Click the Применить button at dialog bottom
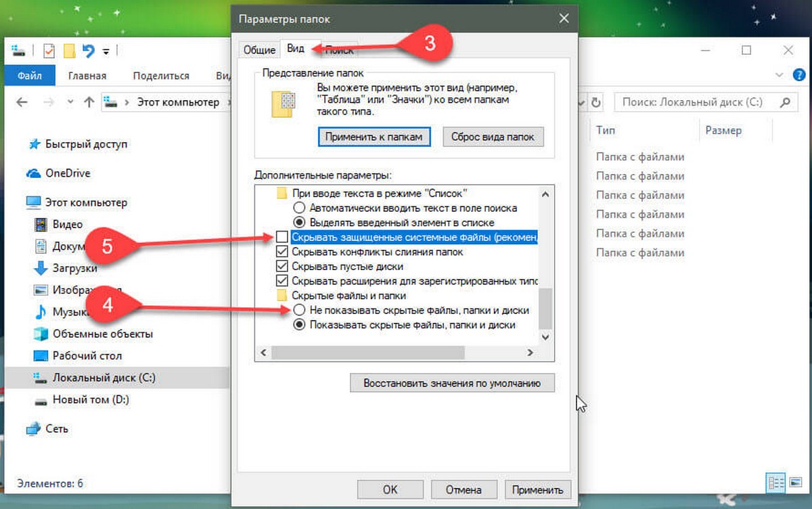This screenshot has height=509, width=812. point(537,489)
